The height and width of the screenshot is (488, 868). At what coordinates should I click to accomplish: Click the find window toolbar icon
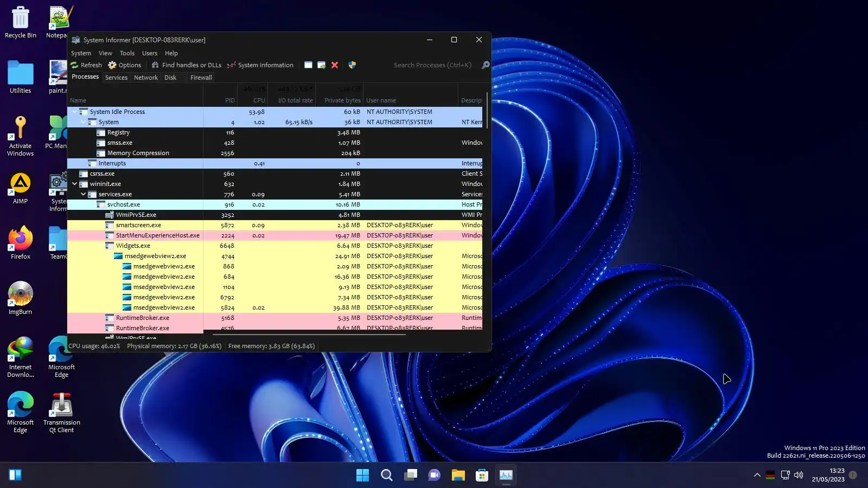tap(308, 65)
